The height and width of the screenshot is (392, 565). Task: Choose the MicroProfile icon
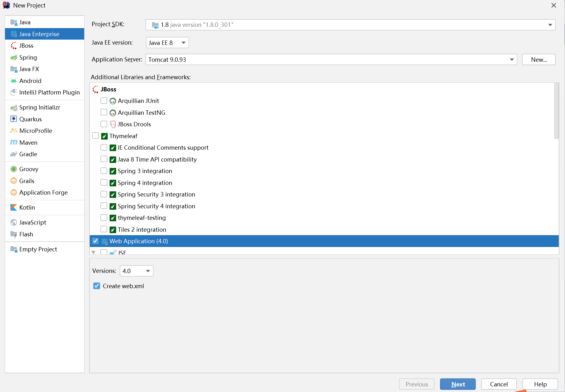[x=14, y=131]
